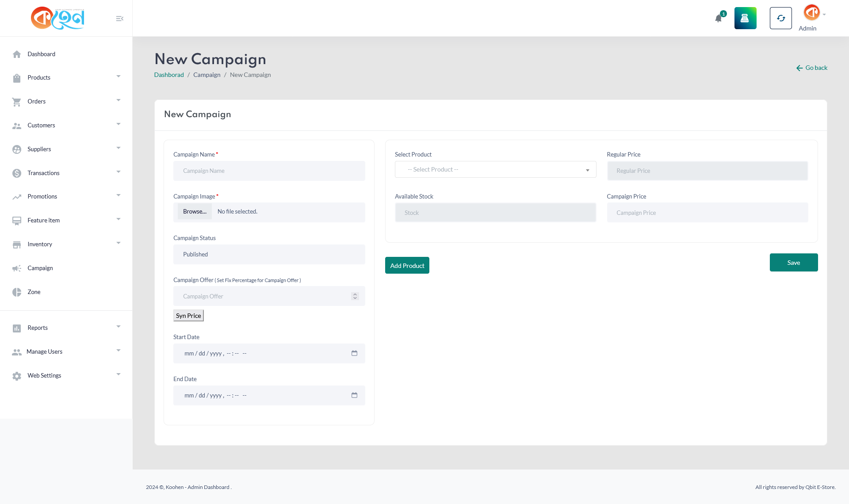Click the Zone pie chart icon

click(x=17, y=292)
